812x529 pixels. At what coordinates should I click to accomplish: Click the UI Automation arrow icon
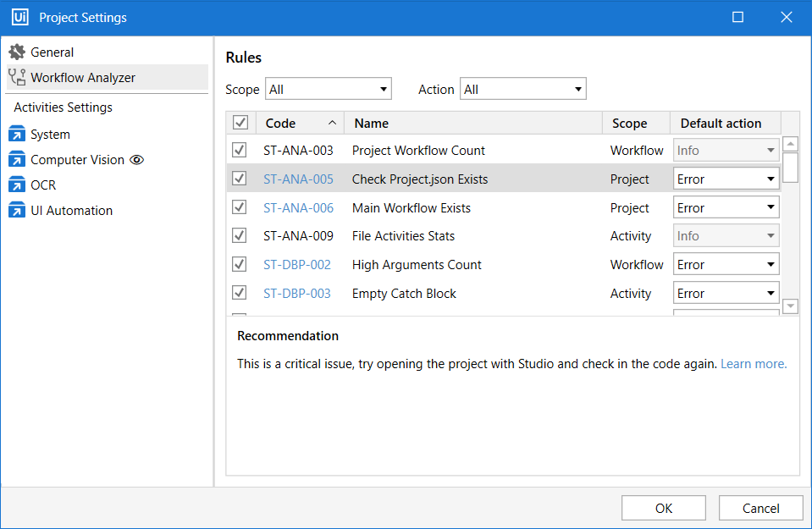[17, 211]
